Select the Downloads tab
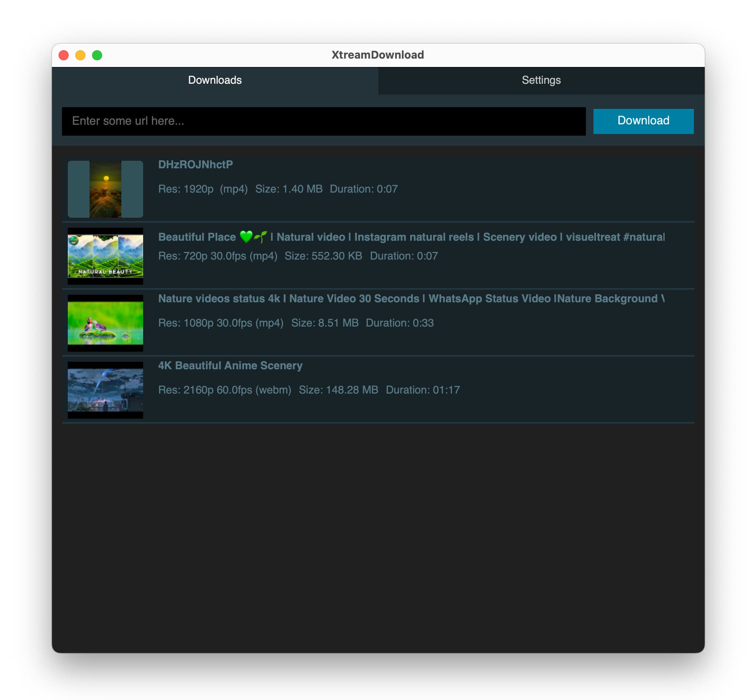Viewport: 755px width, 700px height. click(x=215, y=80)
